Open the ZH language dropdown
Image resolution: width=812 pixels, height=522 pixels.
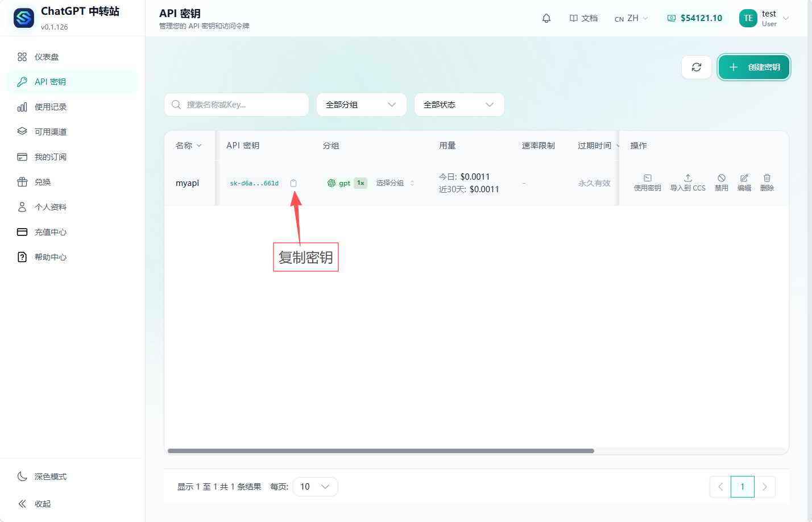coord(631,18)
